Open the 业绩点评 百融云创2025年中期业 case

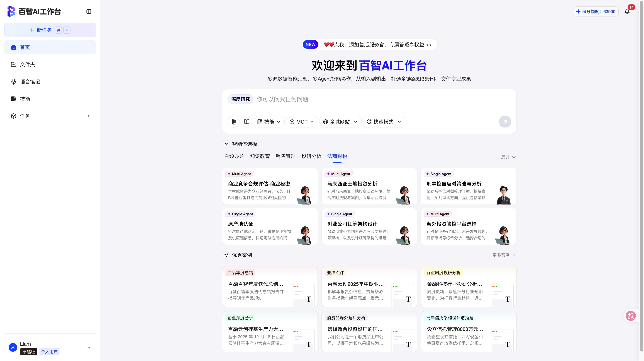coord(369,287)
